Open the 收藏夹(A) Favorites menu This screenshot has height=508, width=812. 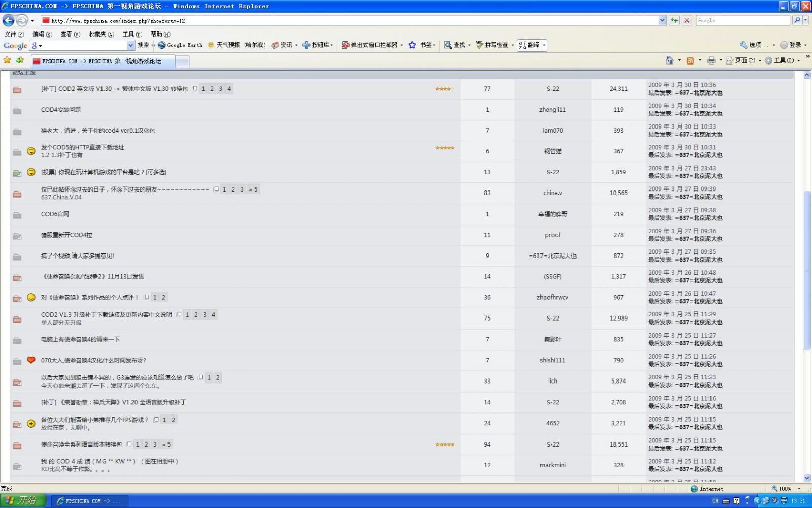[101, 34]
